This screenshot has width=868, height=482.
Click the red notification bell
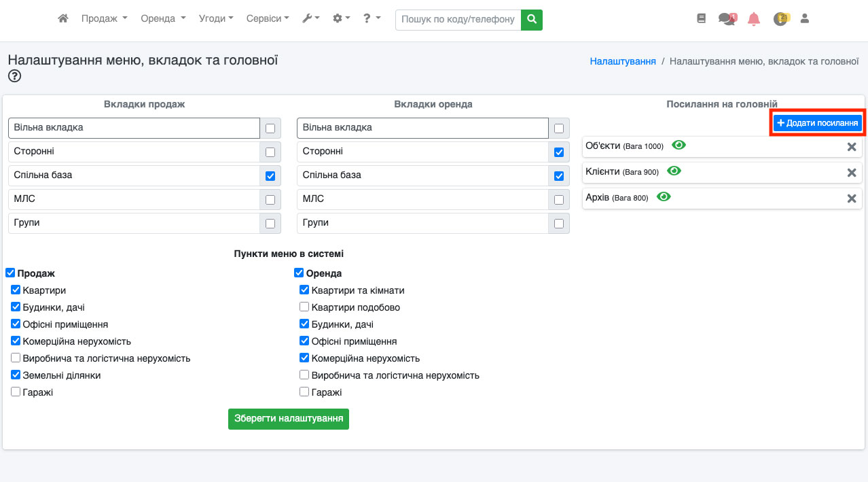click(x=753, y=19)
